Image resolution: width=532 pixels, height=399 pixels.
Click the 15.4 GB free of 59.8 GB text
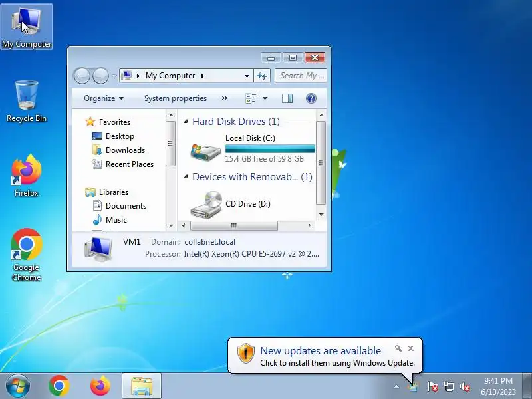(264, 159)
